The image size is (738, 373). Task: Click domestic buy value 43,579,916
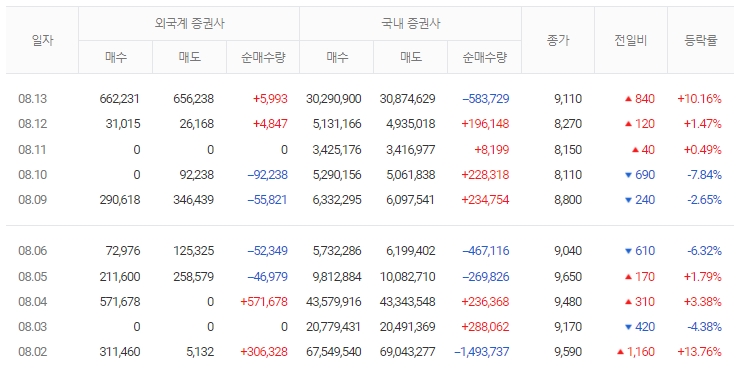(334, 301)
